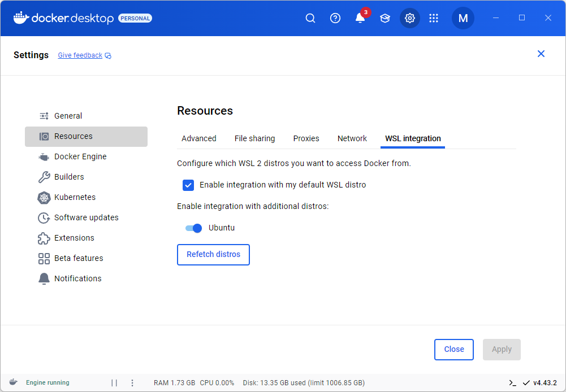
Task: Open the terminal icon in status bar
Action: (512, 382)
